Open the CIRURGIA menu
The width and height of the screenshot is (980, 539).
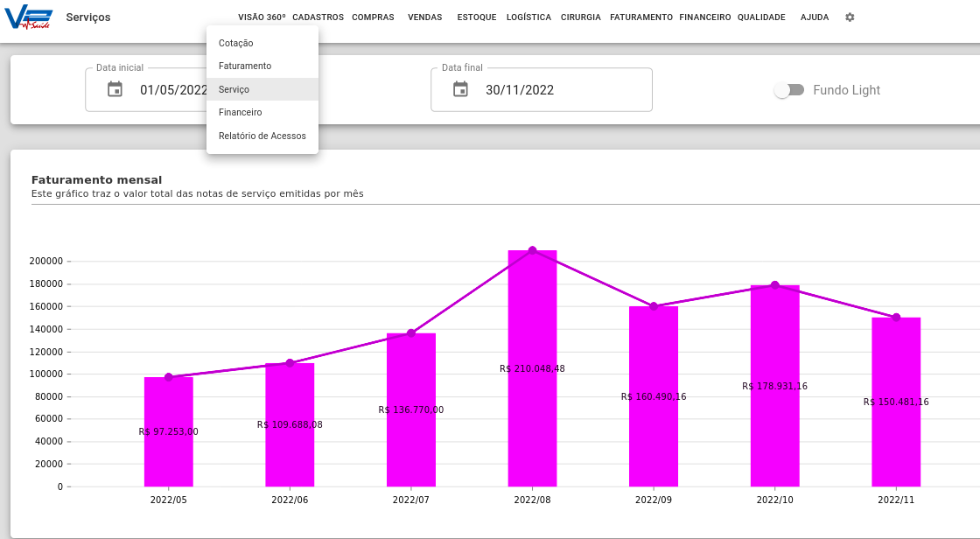tap(581, 17)
